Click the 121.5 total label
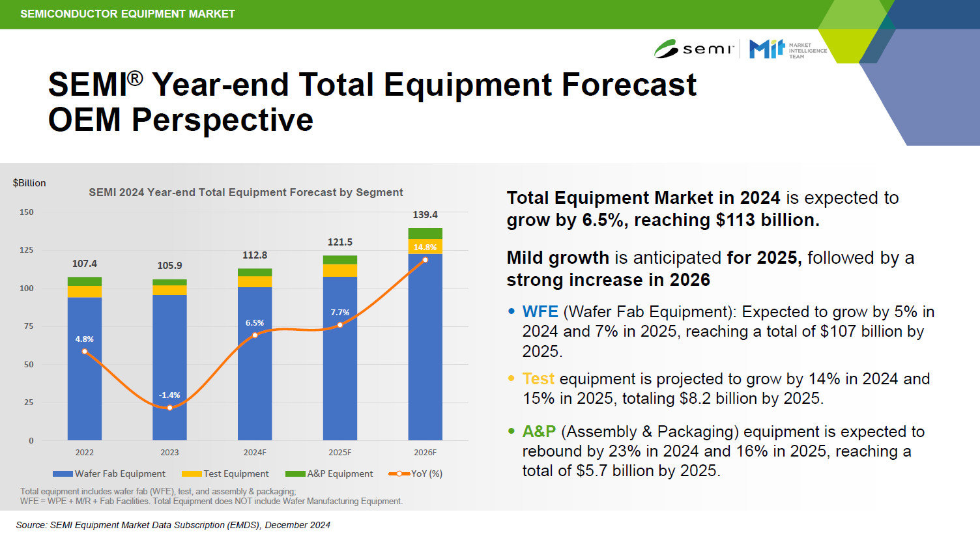This screenshot has width=980, height=551. (x=340, y=242)
